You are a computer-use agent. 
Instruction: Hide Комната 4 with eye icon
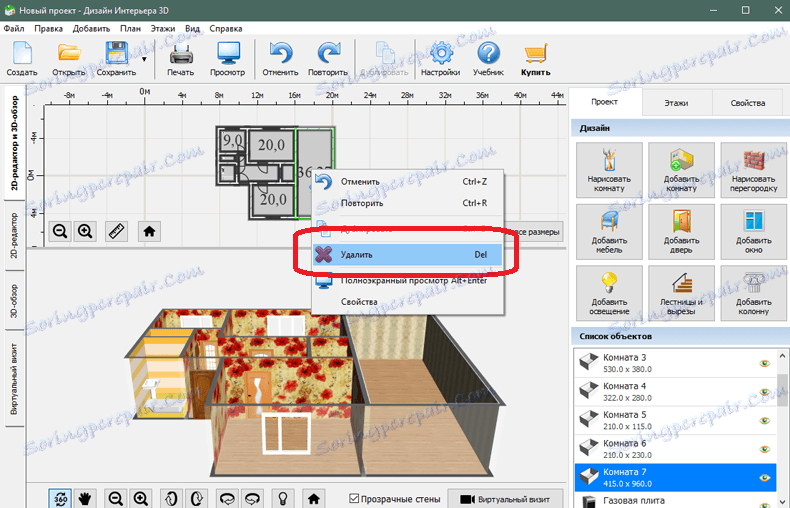tap(764, 392)
